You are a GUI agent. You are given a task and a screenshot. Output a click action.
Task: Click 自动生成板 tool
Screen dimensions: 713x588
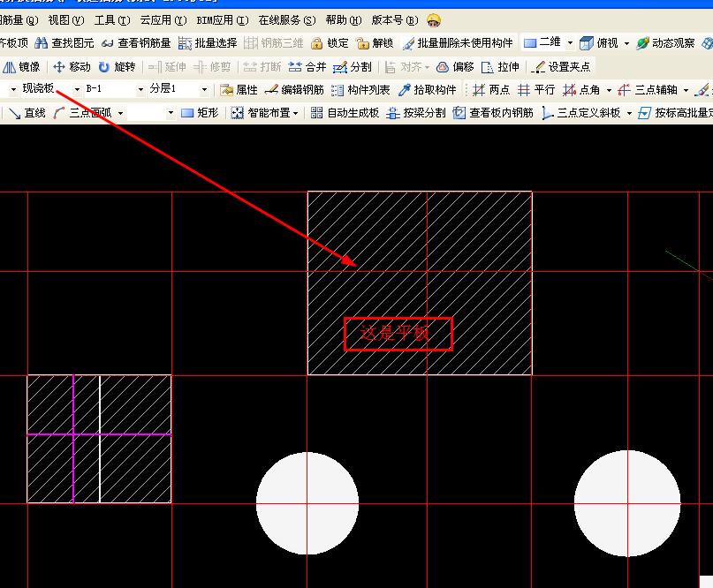[345, 113]
